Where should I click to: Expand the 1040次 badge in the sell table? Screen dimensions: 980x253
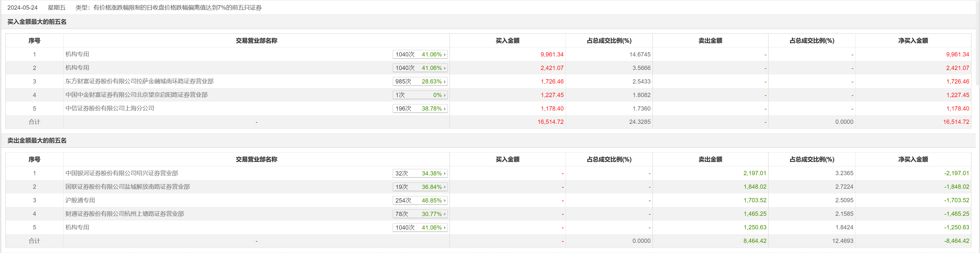pos(420,227)
